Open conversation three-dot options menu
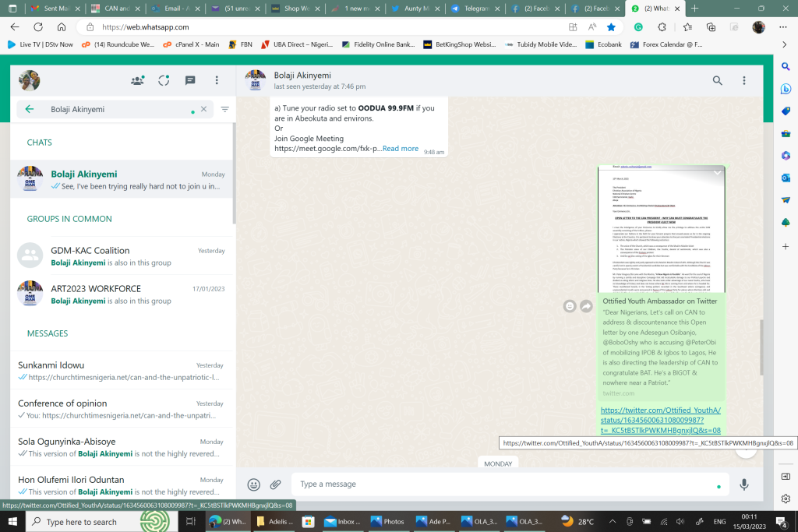This screenshot has width=798, height=532. [744, 80]
